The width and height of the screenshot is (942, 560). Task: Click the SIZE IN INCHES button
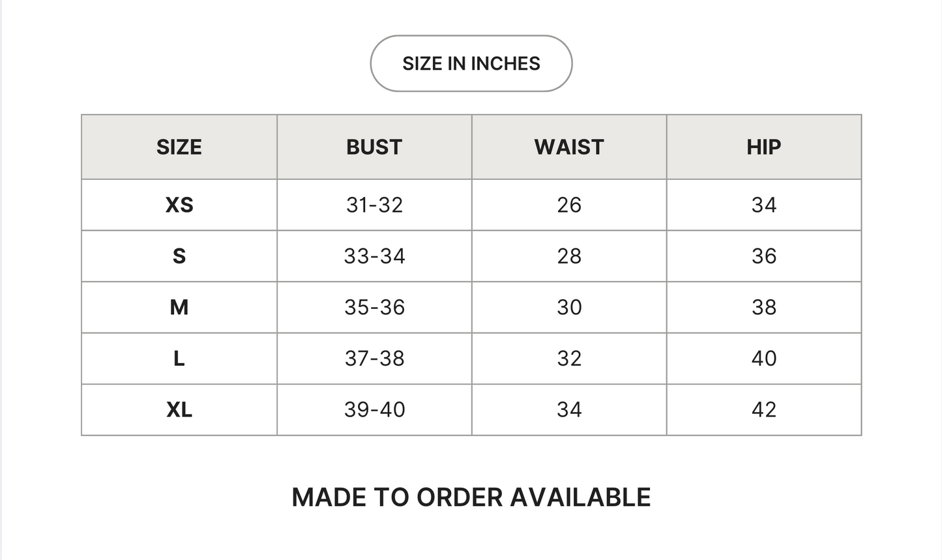[471, 63]
